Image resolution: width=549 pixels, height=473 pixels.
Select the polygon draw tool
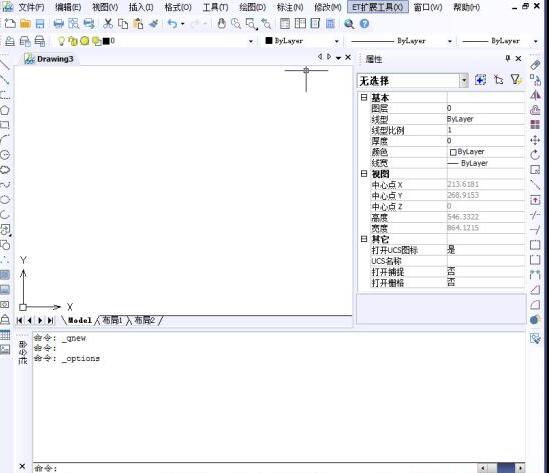[x=5, y=111]
